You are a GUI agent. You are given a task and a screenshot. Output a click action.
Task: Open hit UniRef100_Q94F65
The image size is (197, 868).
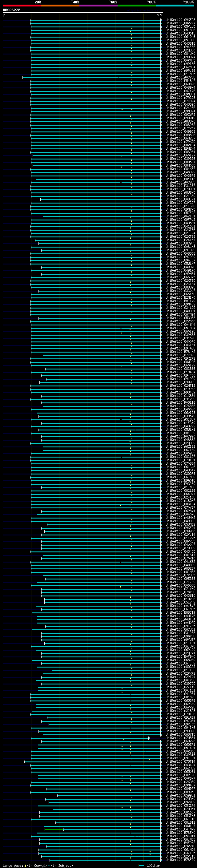pyautogui.click(x=180, y=47)
